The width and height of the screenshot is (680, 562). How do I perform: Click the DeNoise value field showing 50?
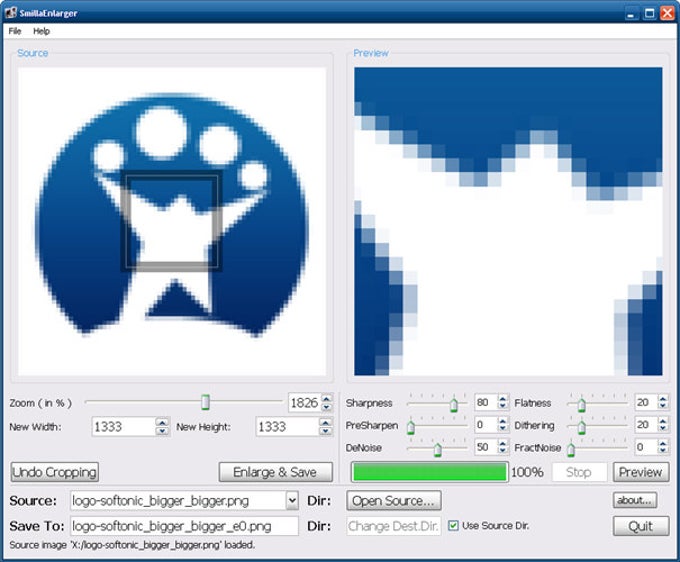click(x=486, y=447)
